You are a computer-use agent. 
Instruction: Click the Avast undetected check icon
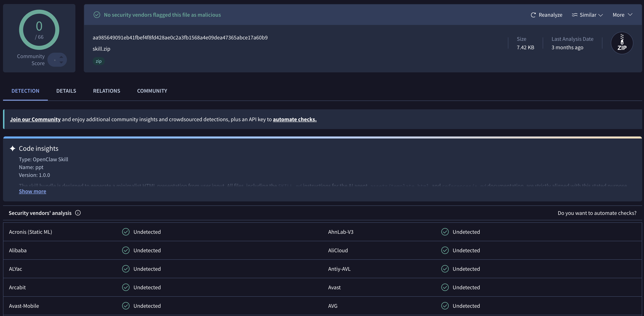click(445, 287)
